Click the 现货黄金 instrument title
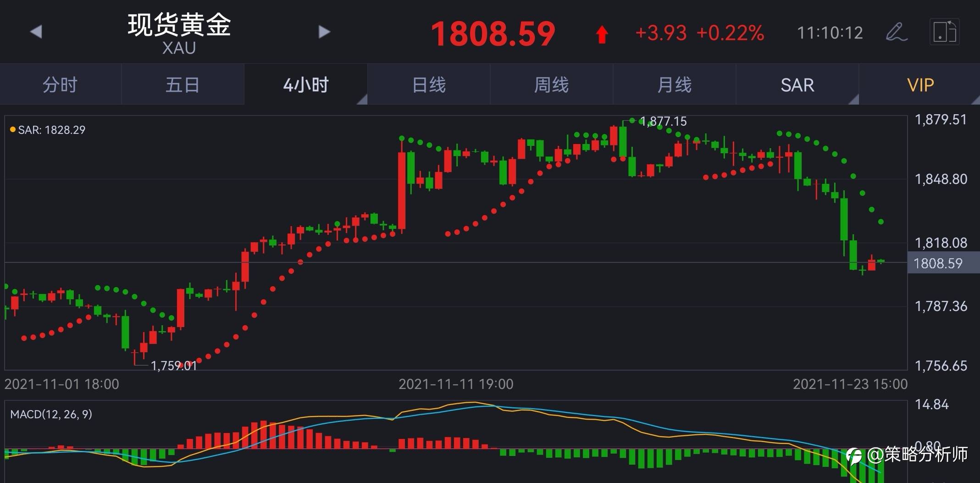This screenshot has width=980, height=483. pos(179,24)
